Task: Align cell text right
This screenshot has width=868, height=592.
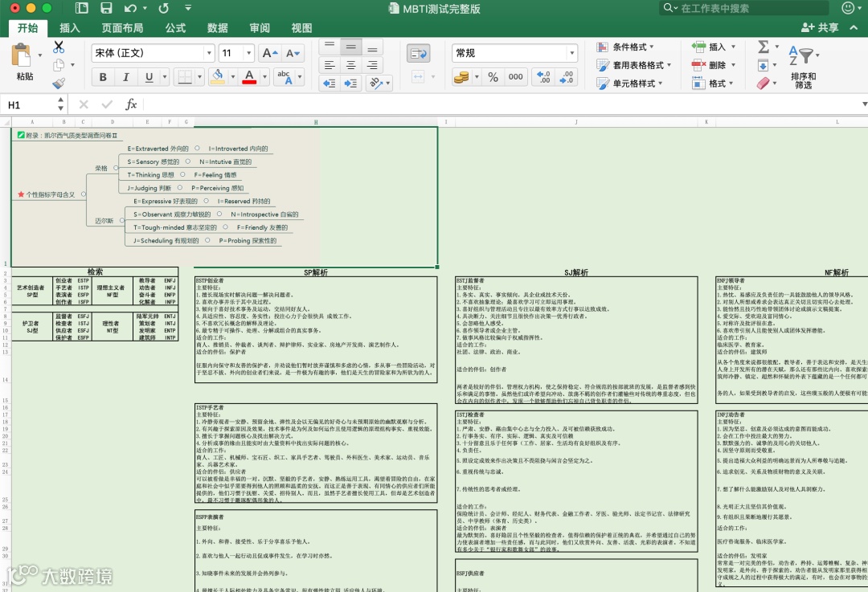Action: (x=373, y=65)
